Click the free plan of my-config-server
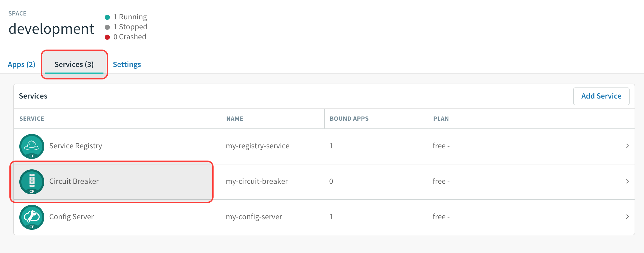The height and width of the screenshot is (253, 644). coord(441,217)
